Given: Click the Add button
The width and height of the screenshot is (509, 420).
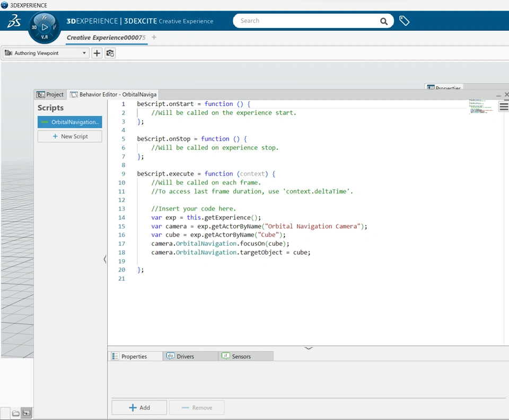Looking at the screenshot, I should 139,407.
